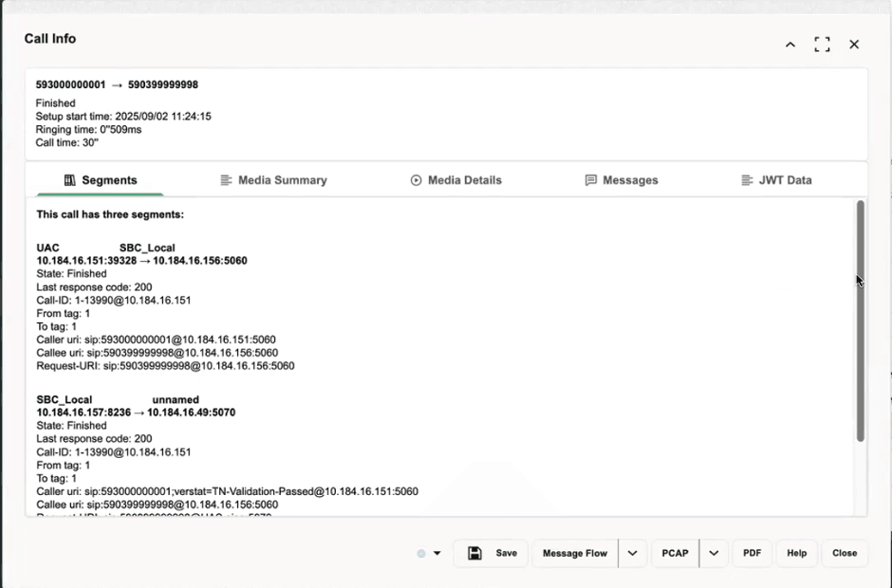Select 'Request-URI: sip:590399999998@10.184.16.156:5060' line
Viewport: 892px width, 588px height.
pyautogui.click(x=165, y=366)
